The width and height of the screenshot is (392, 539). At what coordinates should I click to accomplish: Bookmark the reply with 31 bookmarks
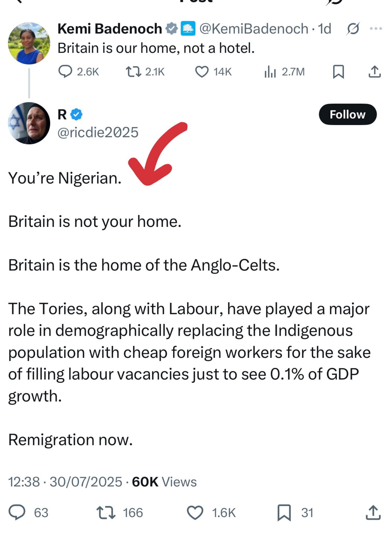click(284, 512)
